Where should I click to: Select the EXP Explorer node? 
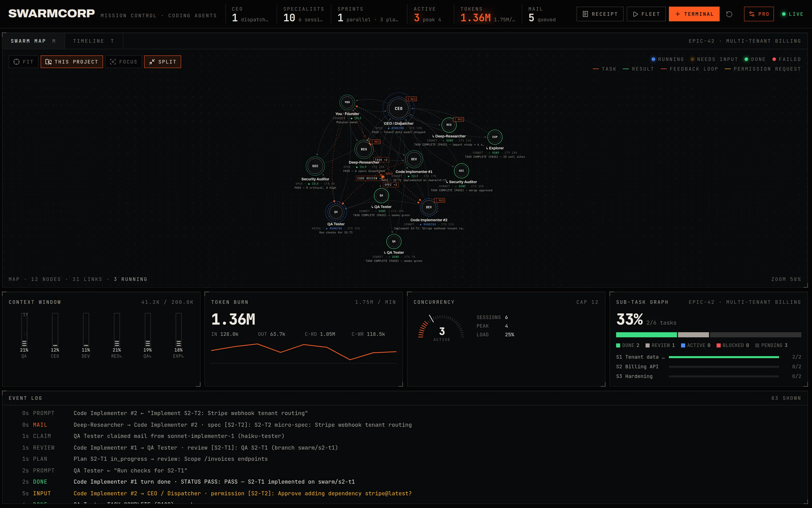tap(495, 137)
